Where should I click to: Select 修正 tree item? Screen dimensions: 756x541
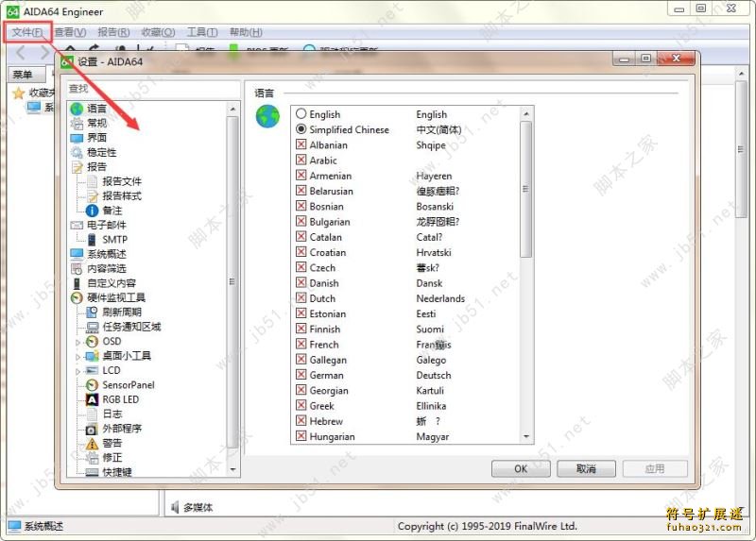coord(112,458)
